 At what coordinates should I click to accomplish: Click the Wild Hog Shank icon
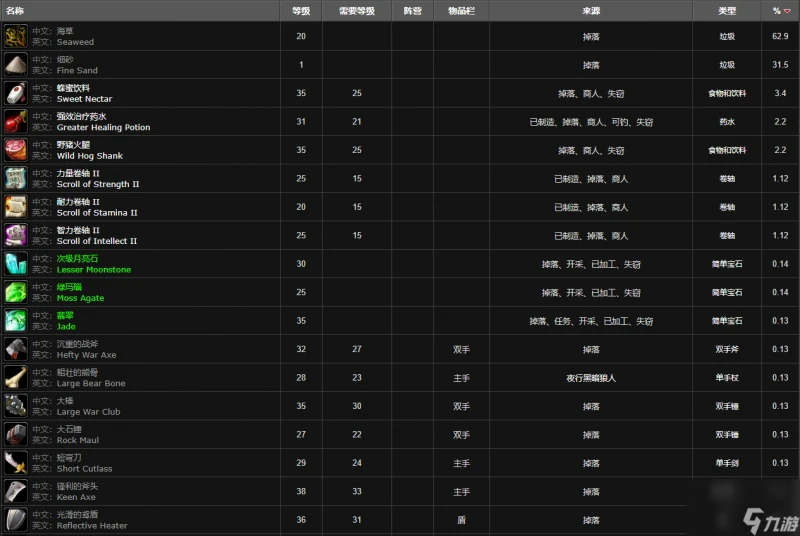pos(15,150)
